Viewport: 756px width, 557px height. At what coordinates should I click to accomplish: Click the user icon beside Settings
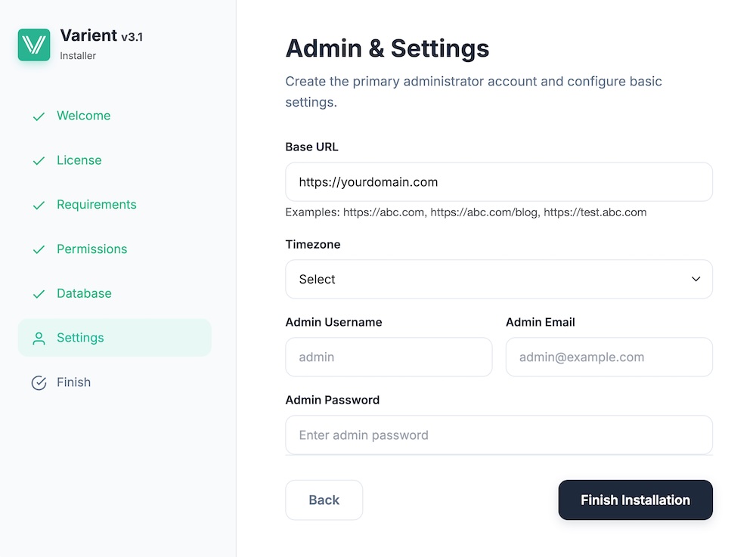click(39, 339)
